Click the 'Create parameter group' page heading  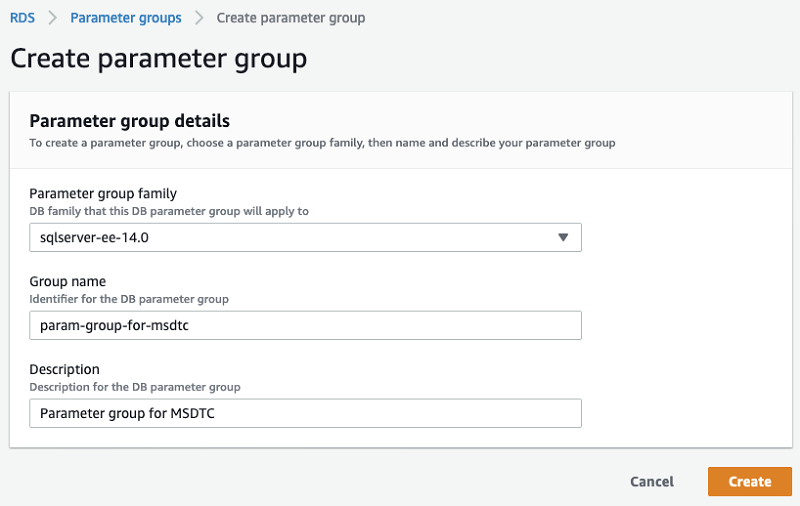[x=158, y=58]
